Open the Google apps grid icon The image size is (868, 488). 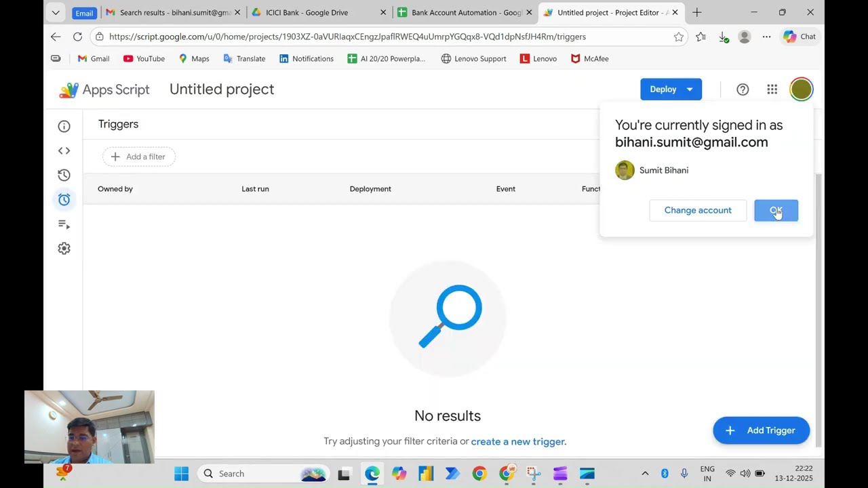(x=772, y=89)
